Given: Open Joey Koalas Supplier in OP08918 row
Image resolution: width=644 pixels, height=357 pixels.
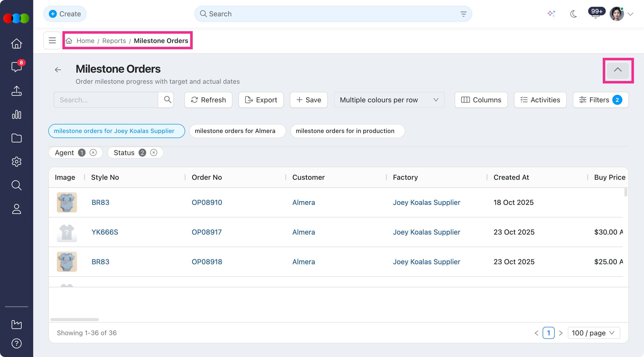Looking at the screenshot, I should (426, 262).
